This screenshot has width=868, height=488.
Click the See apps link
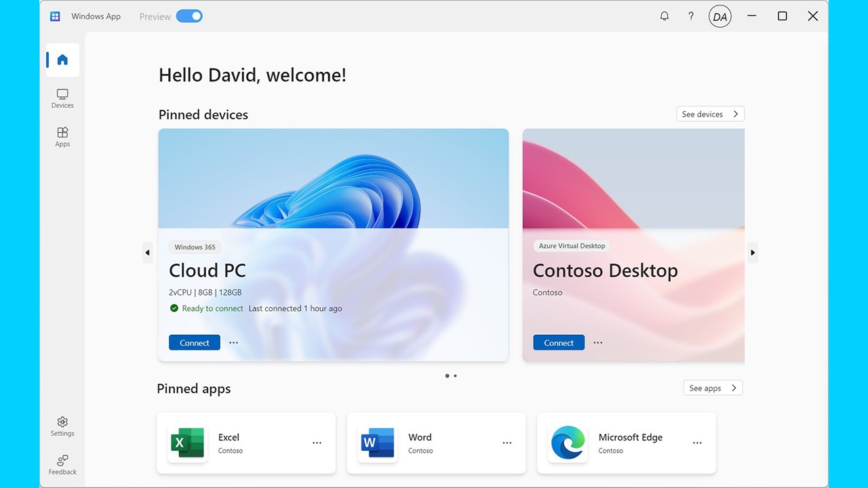pos(712,388)
